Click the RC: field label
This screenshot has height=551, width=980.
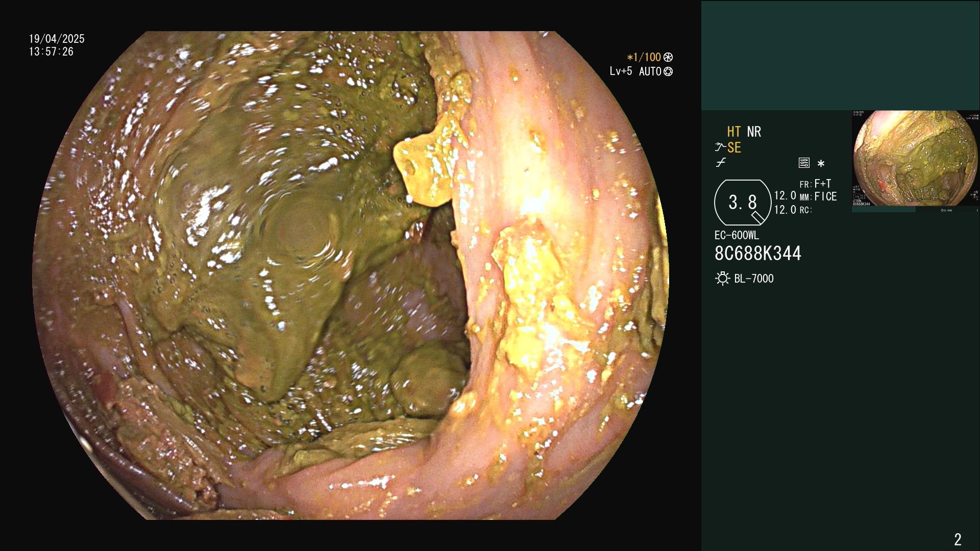805,210
